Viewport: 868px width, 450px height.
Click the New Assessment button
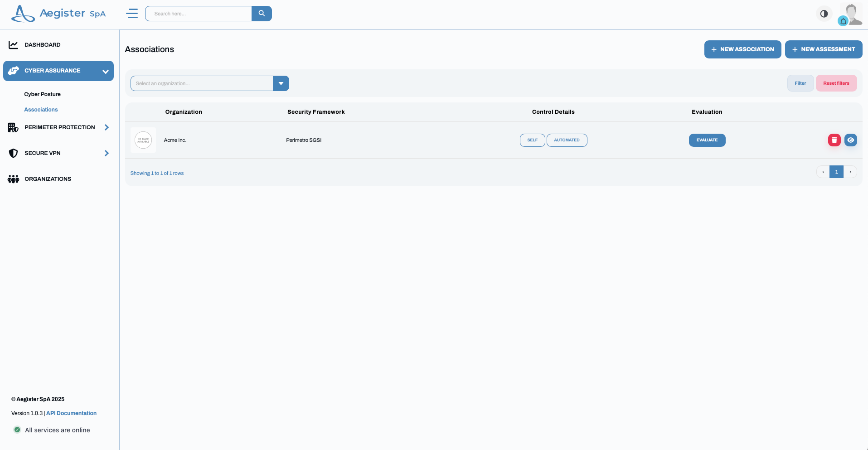[x=824, y=49]
